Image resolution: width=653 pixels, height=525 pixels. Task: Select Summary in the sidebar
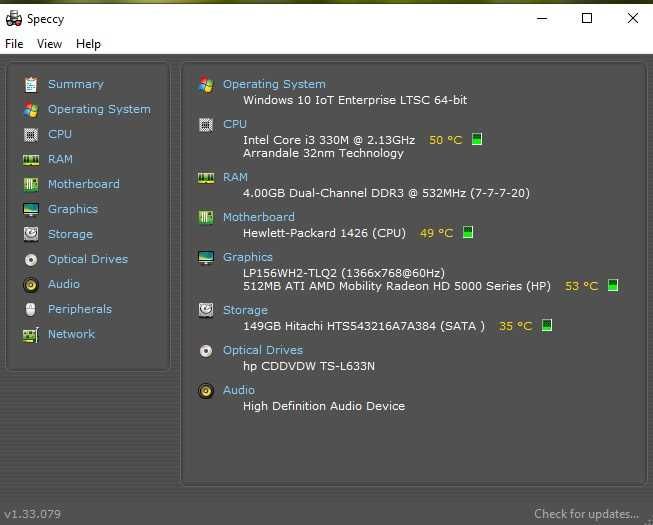click(76, 85)
